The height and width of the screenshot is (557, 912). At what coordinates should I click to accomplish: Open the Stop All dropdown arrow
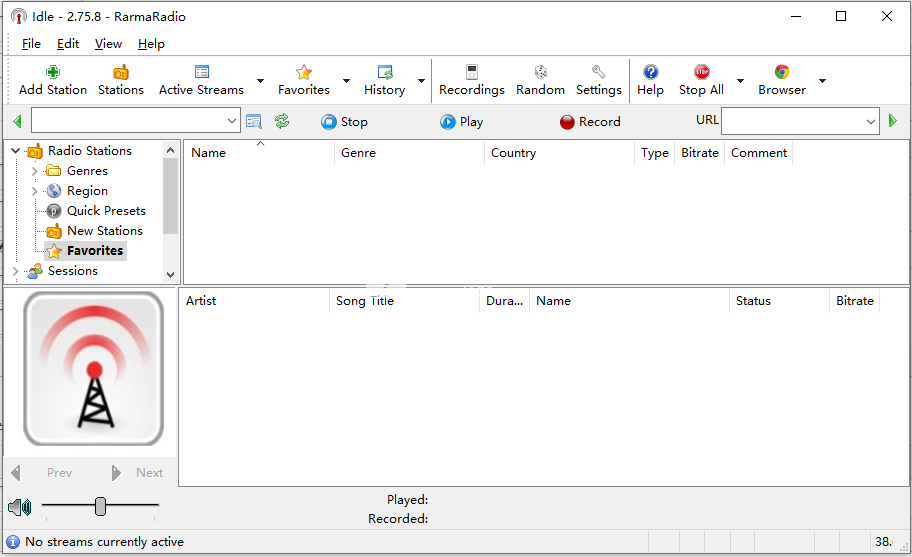tap(740, 81)
